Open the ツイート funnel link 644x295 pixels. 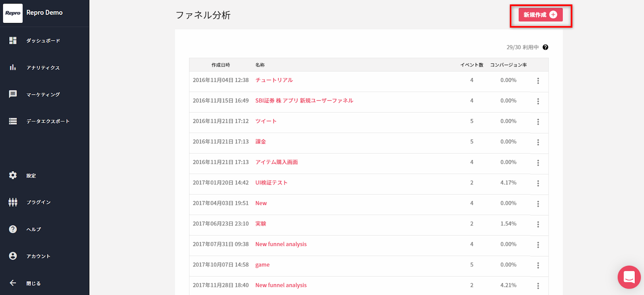click(266, 121)
